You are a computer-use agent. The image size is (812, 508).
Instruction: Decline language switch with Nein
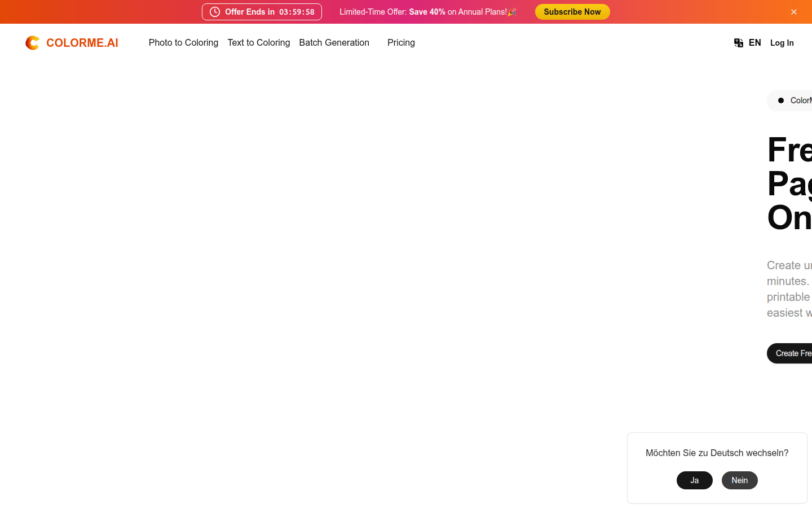[739, 480]
